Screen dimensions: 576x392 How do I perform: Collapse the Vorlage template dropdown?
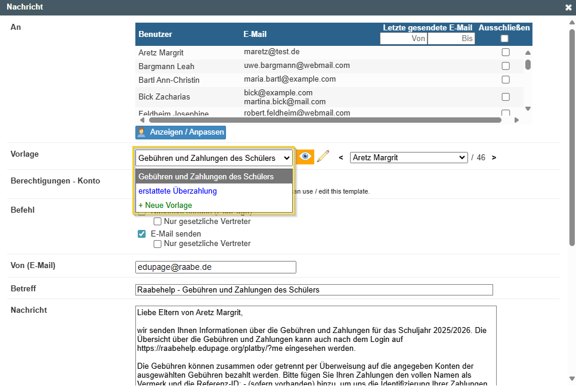tap(214, 158)
